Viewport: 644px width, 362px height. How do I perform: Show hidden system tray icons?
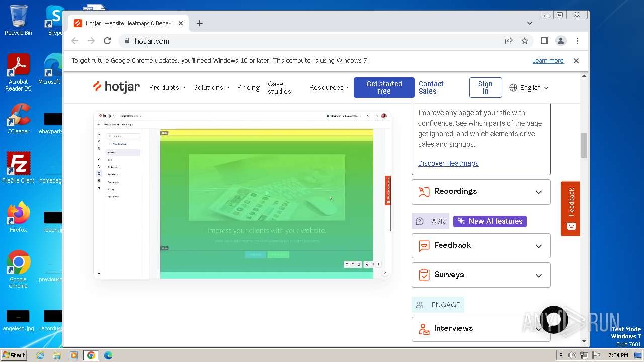[x=561, y=355]
